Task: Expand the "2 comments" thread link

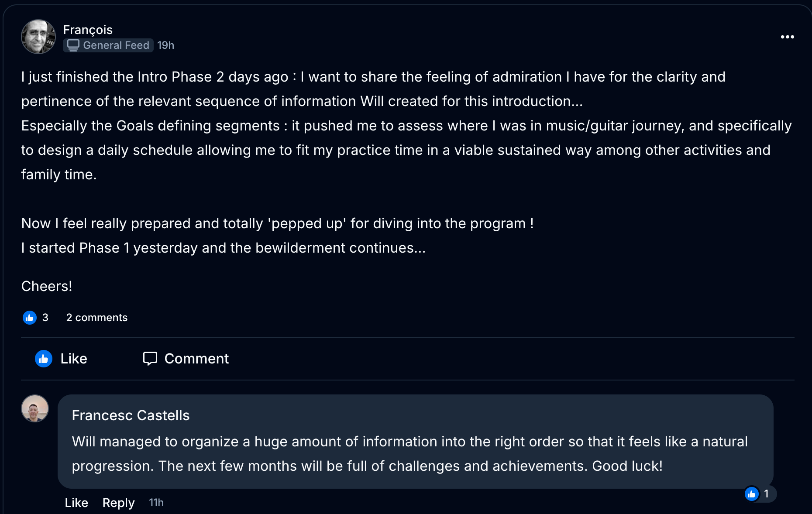Action: 96,318
